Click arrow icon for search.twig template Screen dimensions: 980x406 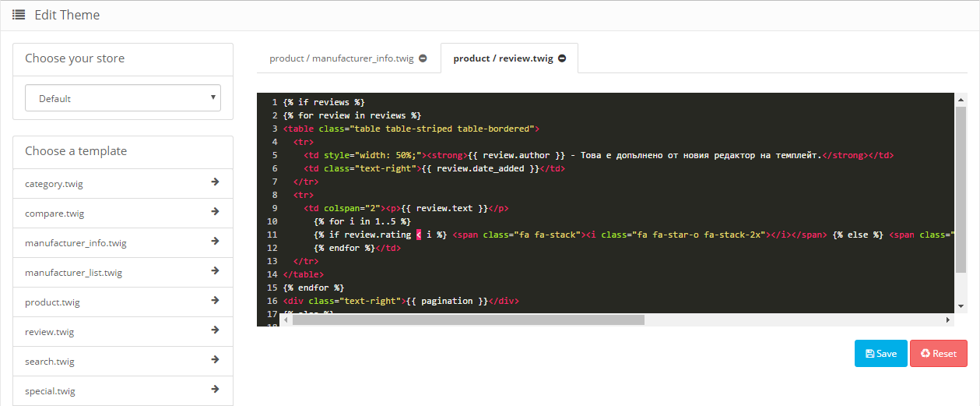215,360
